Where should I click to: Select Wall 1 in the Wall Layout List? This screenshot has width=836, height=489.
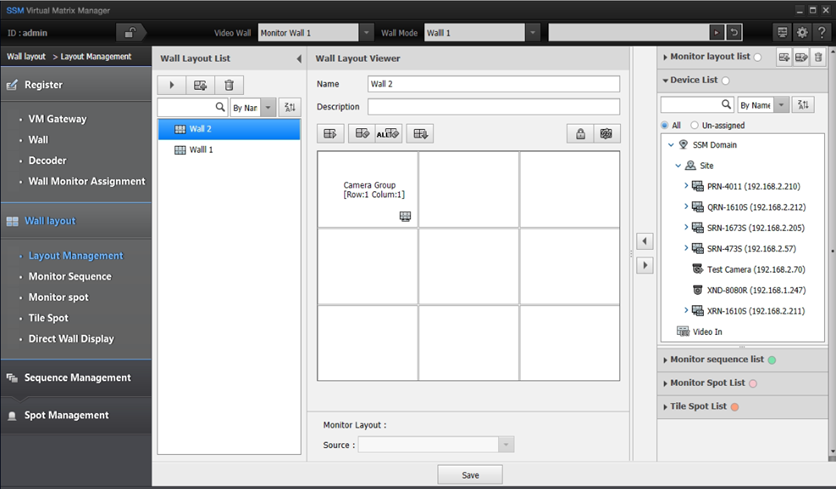coord(229,150)
